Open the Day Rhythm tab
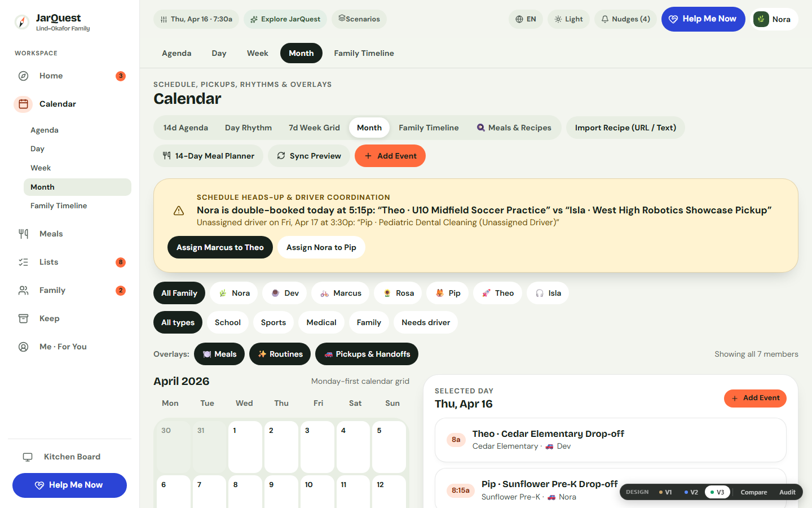Image resolution: width=812 pixels, height=508 pixels. pyautogui.click(x=248, y=128)
